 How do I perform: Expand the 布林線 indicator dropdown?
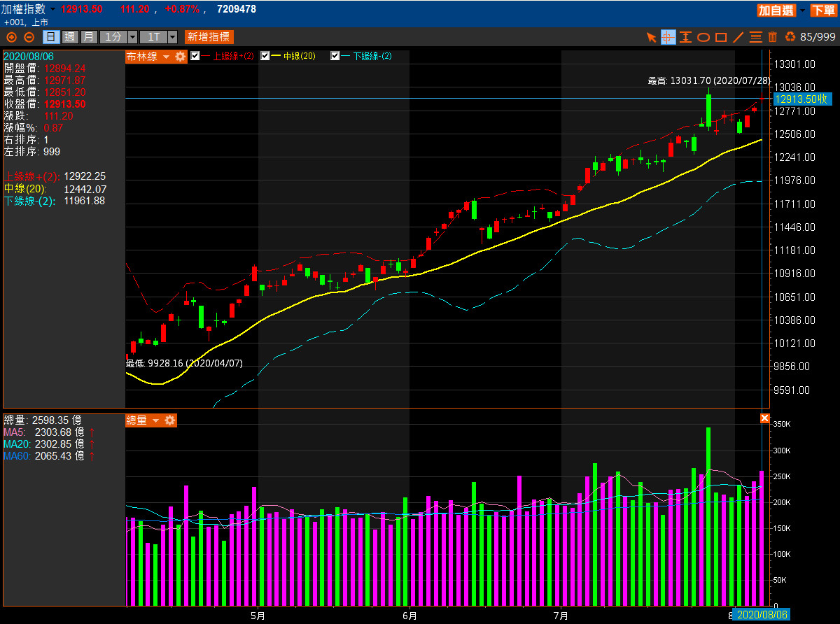[x=166, y=57]
